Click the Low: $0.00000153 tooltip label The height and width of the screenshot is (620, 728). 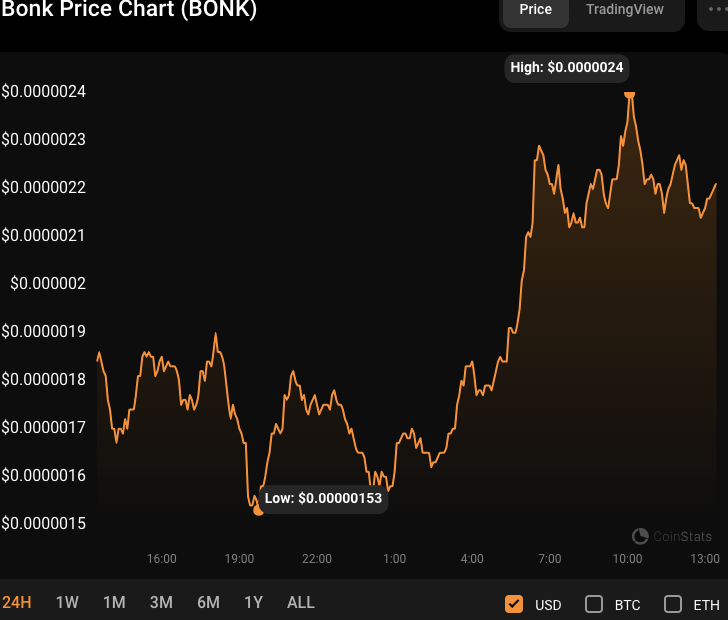point(323,497)
